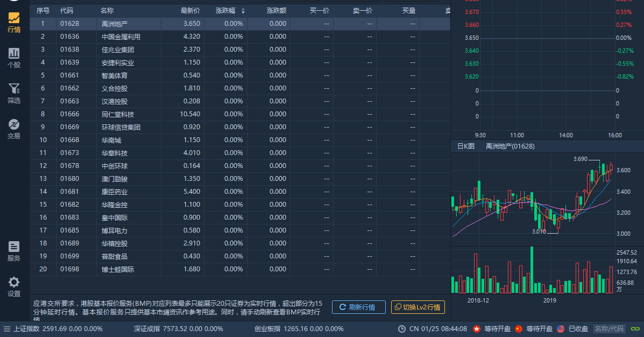Click the 刷新行情 refresh button
The width and height of the screenshot is (644, 337).
coord(358,307)
